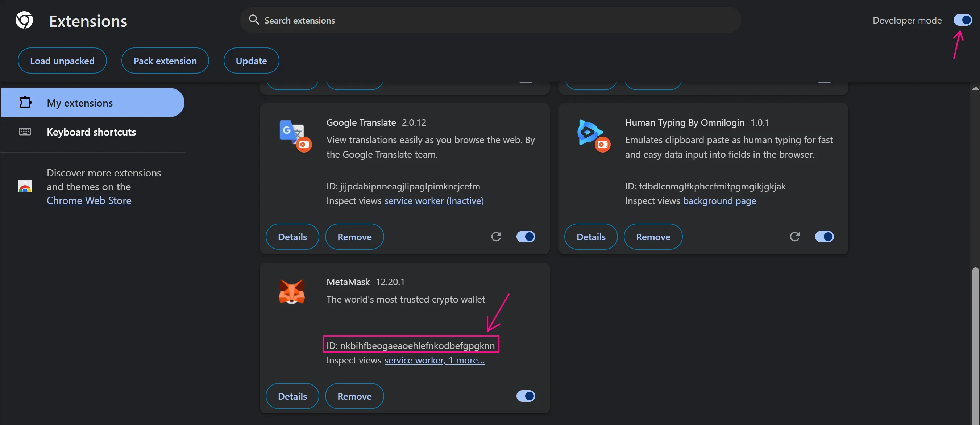Click the Load unpacked button
Image resolution: width=980 pixels, height=425 pixels.
pyautogui.click(x=62, y=60)
